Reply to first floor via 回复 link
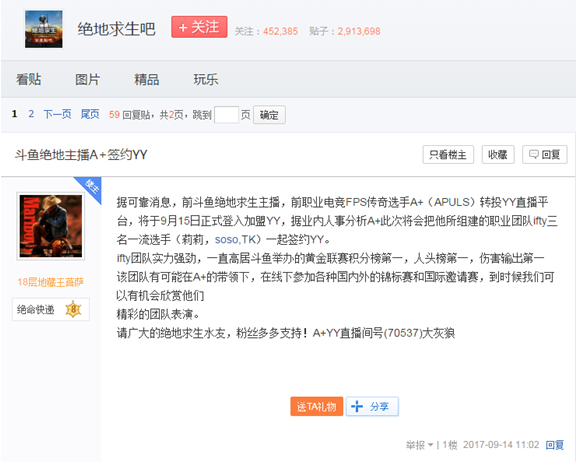The width and height of the screenshot is (578, 468). pos(555,445)
